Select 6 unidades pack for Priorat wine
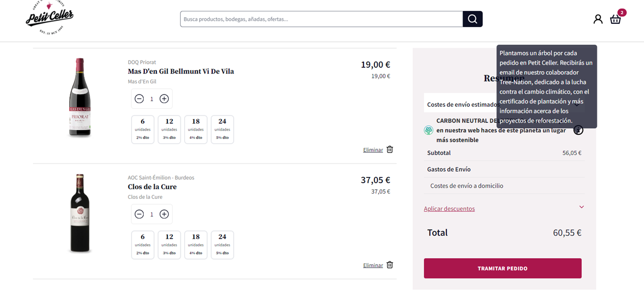 pos(143,129)
